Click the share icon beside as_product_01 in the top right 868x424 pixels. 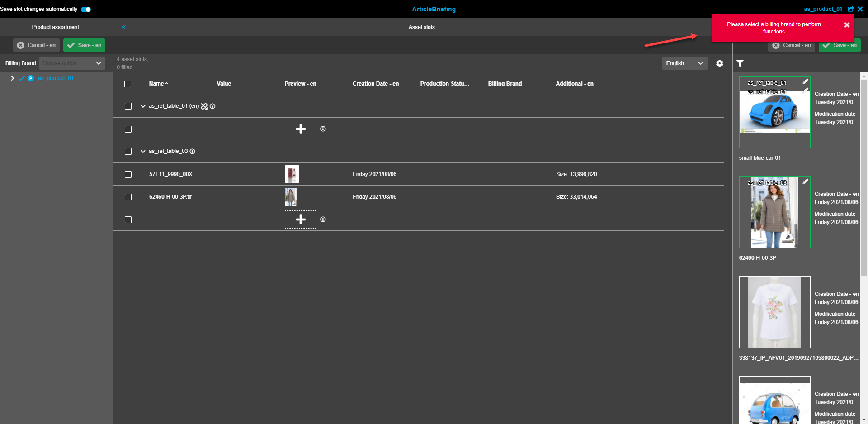[x=851, y=9]
